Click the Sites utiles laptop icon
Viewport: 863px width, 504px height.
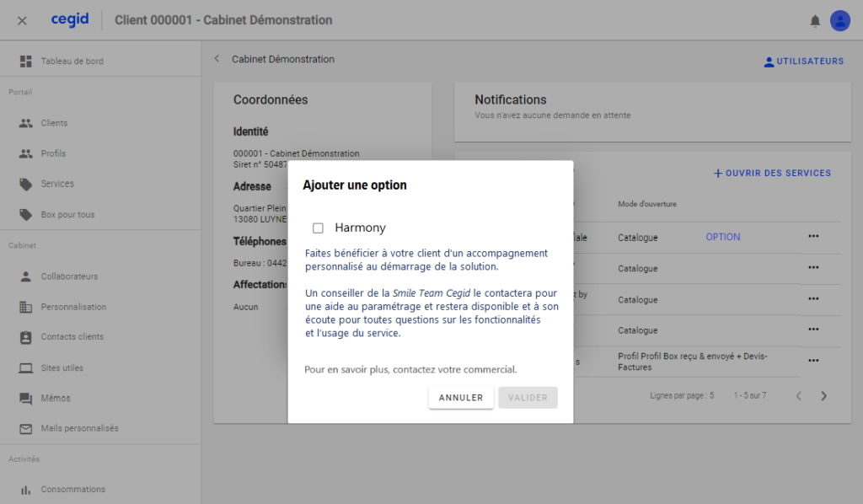click(26, 368)
